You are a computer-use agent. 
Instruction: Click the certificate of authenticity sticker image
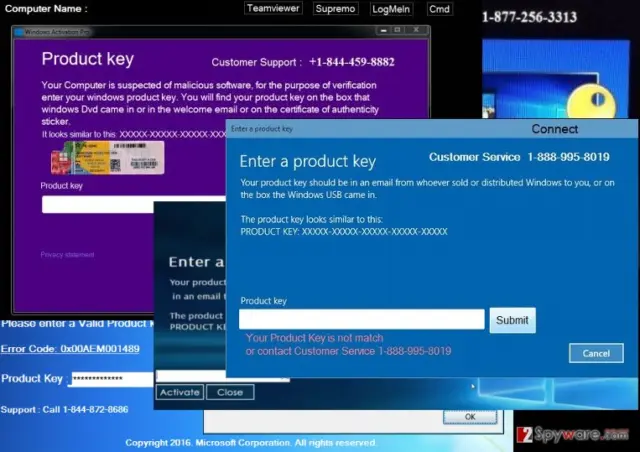pyautogui.click(x=108, y=158)
